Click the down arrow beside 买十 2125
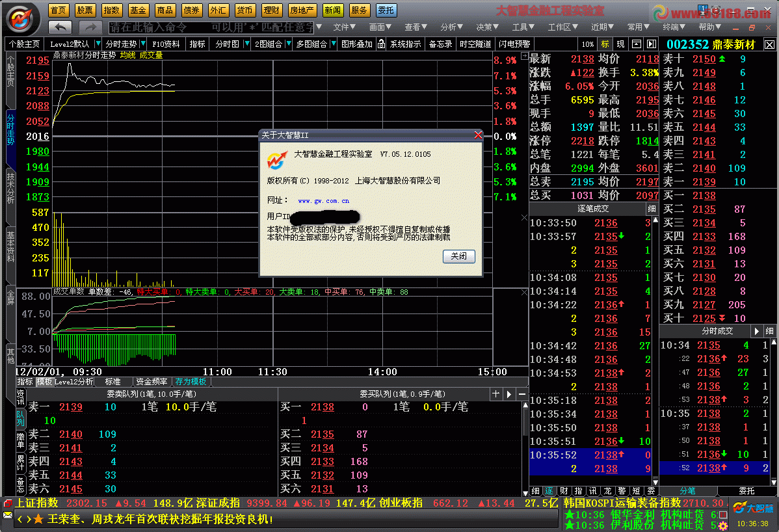Image resolution: width=779 pixels, height=532 pixels. [x=722, y=318]
